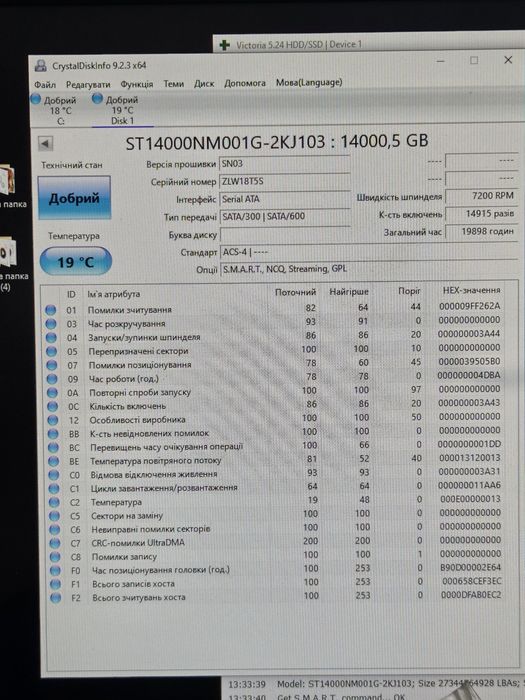Open the Теми menu
525x700 pixels.
tap(174, 84)
